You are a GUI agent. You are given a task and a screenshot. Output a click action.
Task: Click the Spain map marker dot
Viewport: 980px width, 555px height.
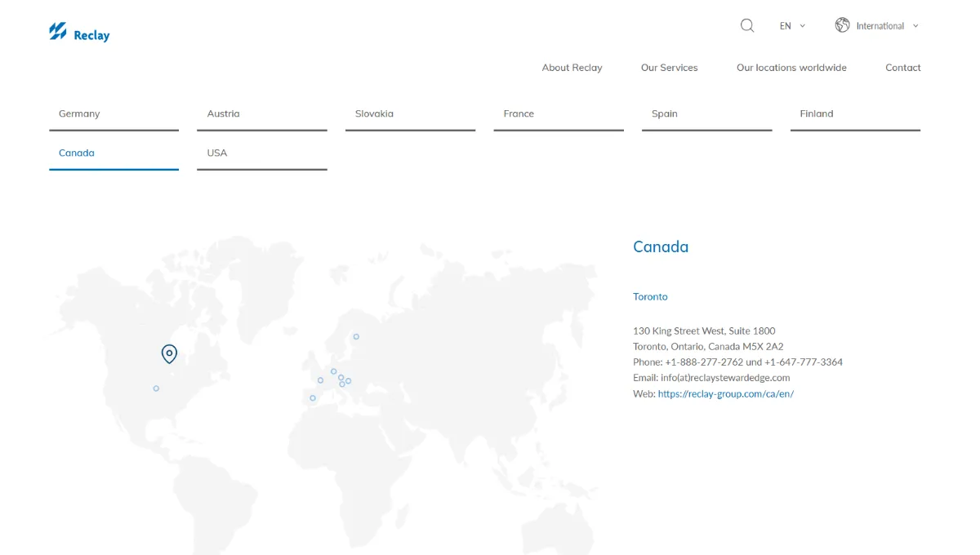click(x=313, y=398)
